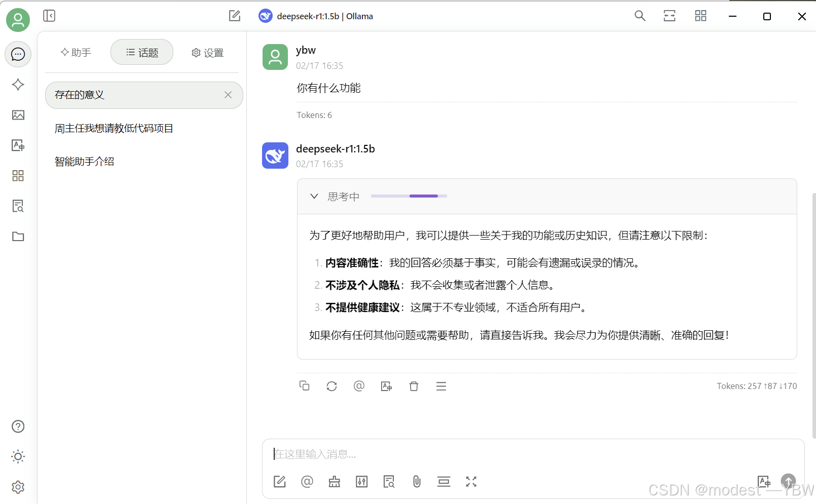Delete the assistant's message with trash icon
Image resolution: width=816 pixels, height=504 pixels.
pyautogui.click(x=414, y=386)
